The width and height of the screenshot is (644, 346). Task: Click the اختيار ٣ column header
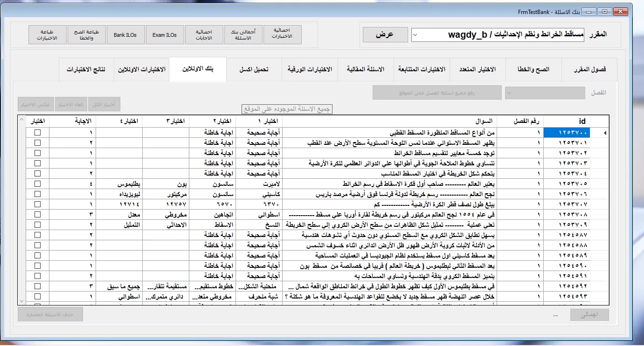pyautogui.click(x=166, y=121)
